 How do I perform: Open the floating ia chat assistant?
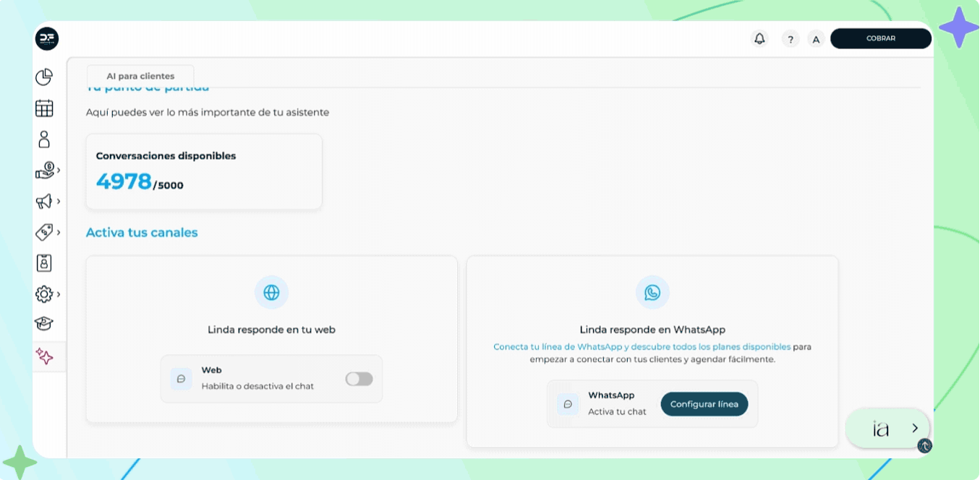click(887, 427)
